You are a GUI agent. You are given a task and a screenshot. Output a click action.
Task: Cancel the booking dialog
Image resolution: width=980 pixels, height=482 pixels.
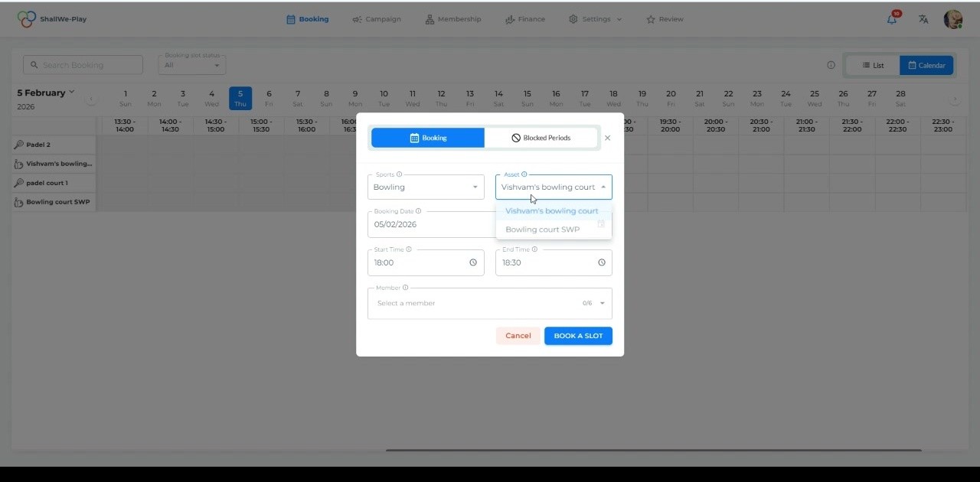click(518, 335)
